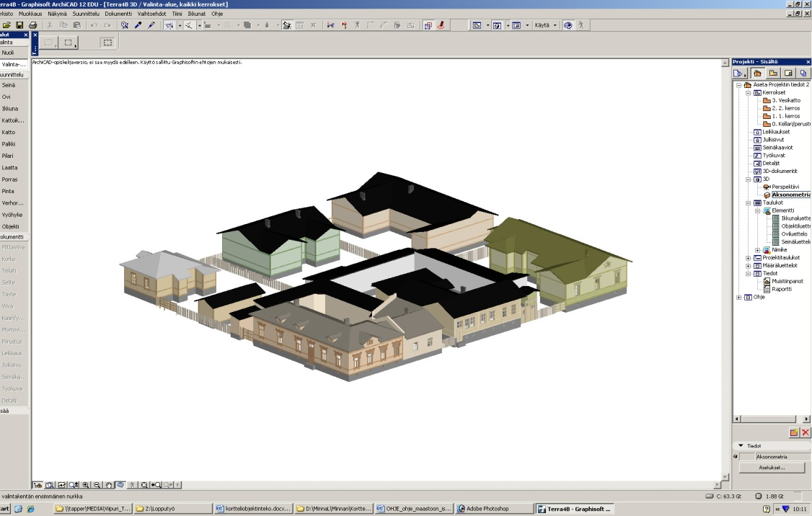Toggle the orbit icon in bottom bar
Viewport: 812px width, 516px height.
[120, 485]
